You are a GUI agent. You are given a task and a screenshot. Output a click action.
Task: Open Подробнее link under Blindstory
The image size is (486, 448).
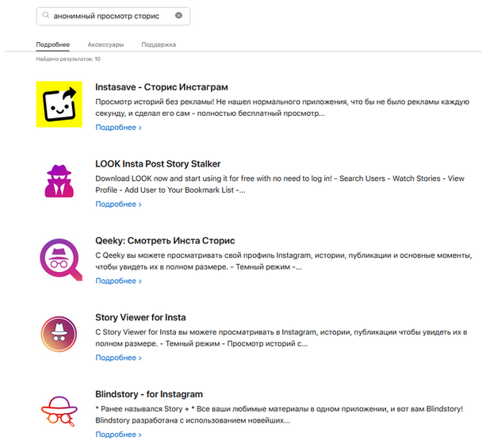[118, 435]
